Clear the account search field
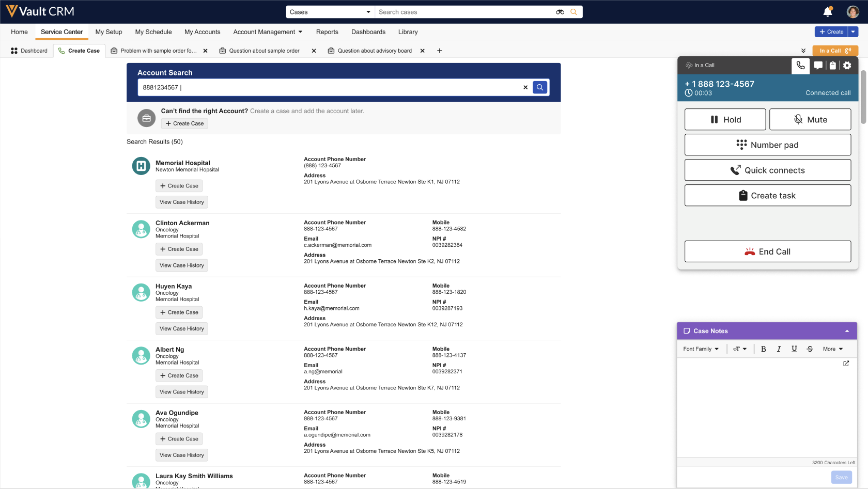868x489 pixels. coord(525,87)
